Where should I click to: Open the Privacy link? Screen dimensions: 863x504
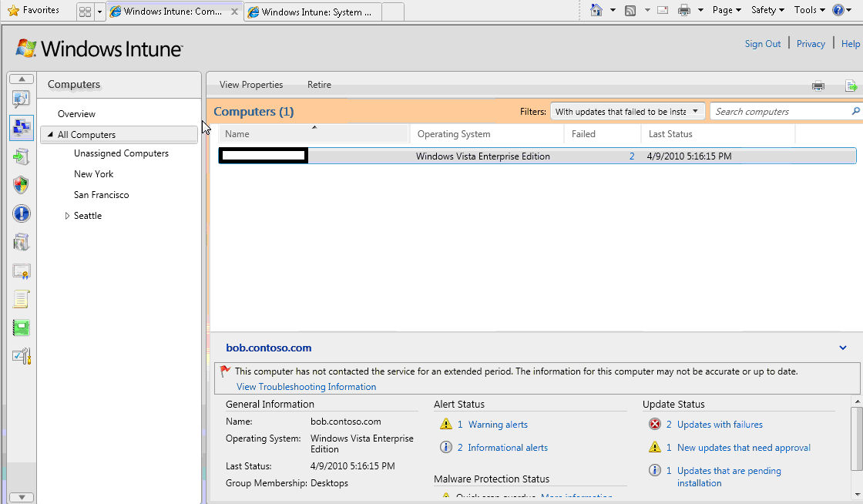coord(811,43)
